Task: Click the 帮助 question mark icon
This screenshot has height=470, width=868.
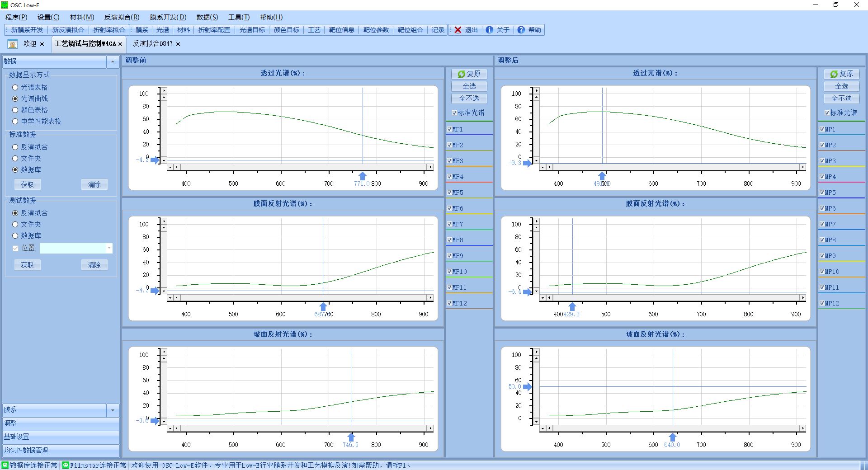Action: [521, 30]
